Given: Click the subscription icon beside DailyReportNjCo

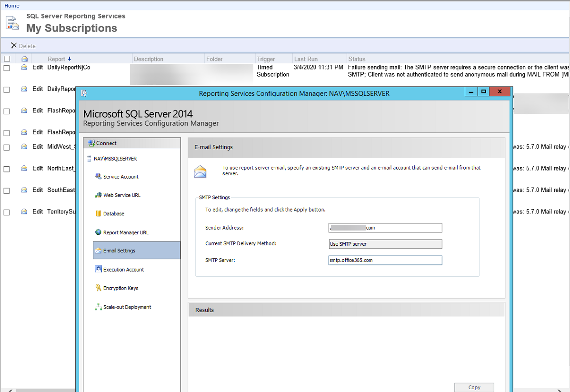Looking at the screenshot, I should coord(24,68).
